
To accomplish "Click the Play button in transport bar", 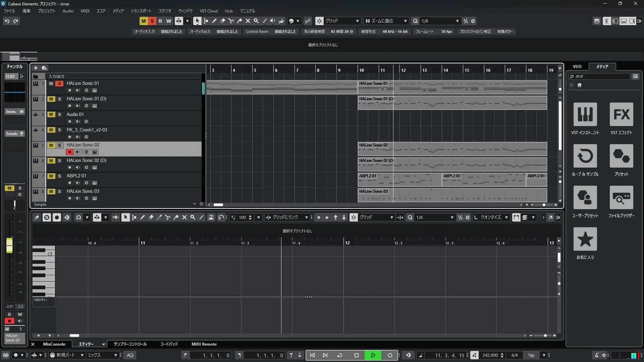I will click(373, 355).
